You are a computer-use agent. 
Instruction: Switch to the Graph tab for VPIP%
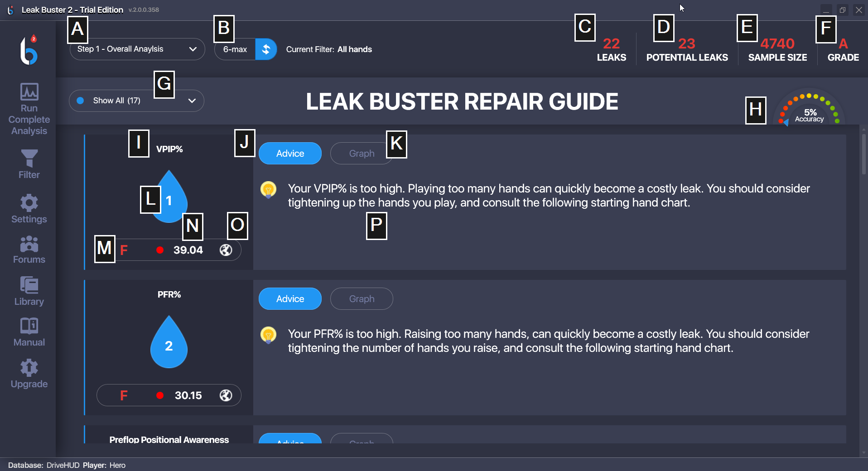tap(362, 154)
